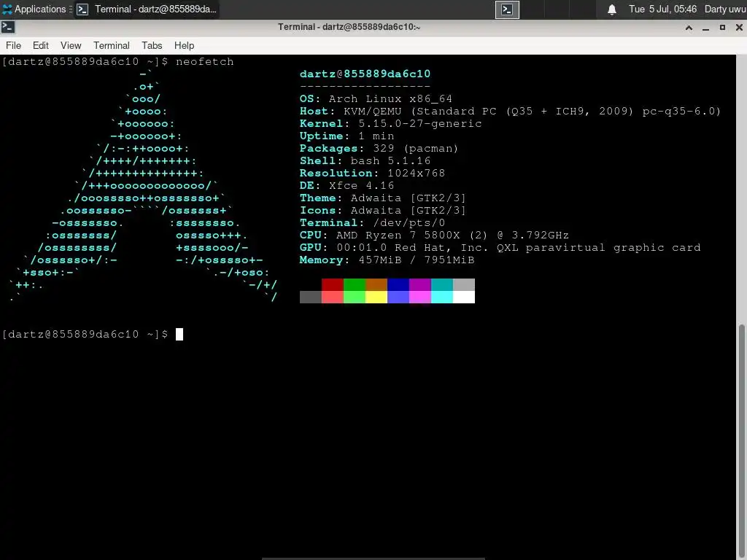Click the typed neofetch command text
Screen dimensions: 747x560
205,61
